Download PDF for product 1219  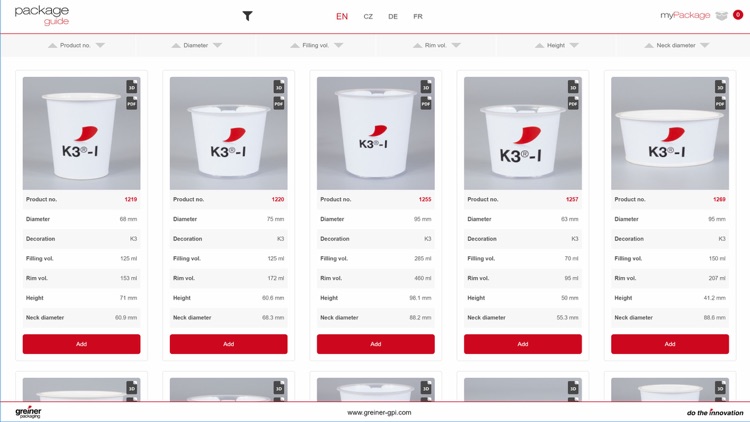coord(132,103)
